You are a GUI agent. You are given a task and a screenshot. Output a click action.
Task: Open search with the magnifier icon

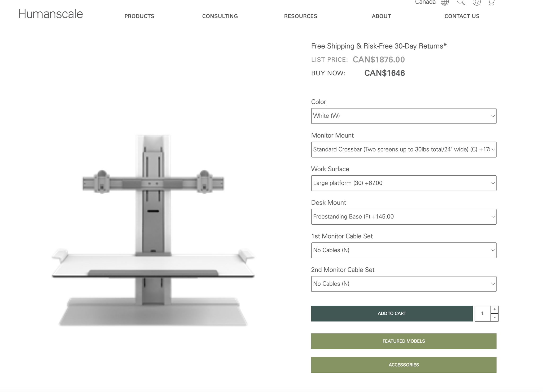[x=461, y=2]
